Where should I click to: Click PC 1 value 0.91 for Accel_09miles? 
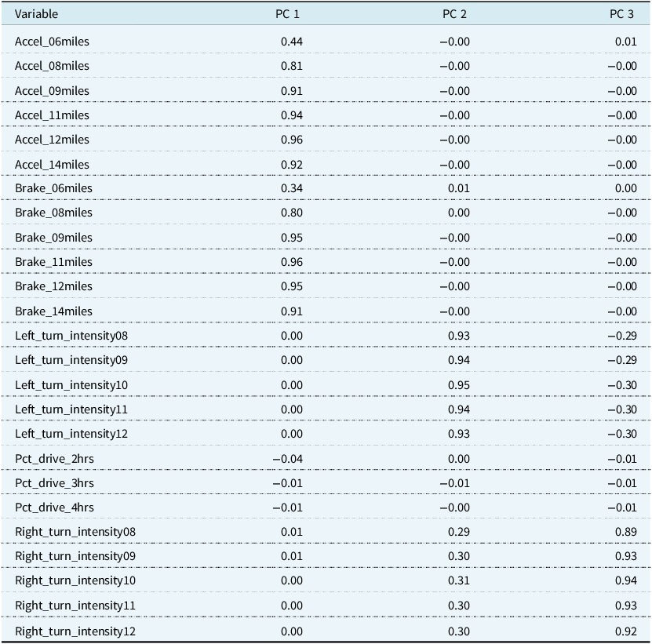click(292, 91)
